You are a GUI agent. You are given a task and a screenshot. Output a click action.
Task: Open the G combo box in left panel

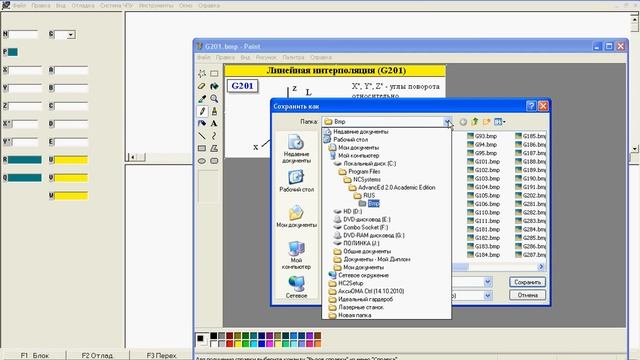click(x=71, y=35)
